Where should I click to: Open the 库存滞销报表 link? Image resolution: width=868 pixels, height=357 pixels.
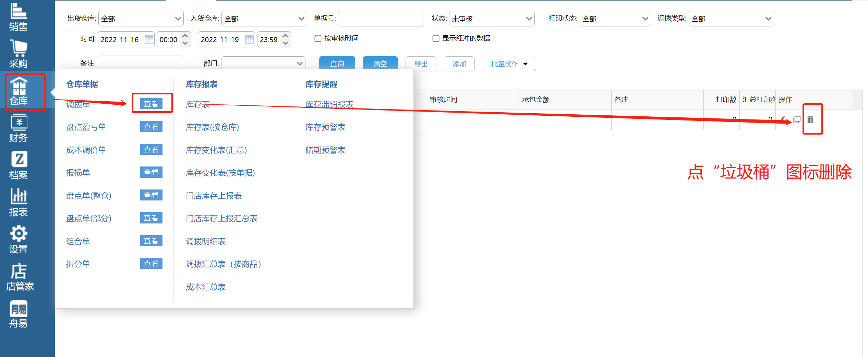[x=329, y=104]
